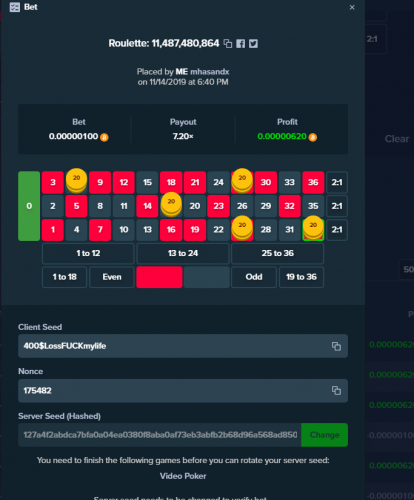Select the 1 to 18 bet
The height and width of the screenshot is (500, 414).
pos(65,277)
